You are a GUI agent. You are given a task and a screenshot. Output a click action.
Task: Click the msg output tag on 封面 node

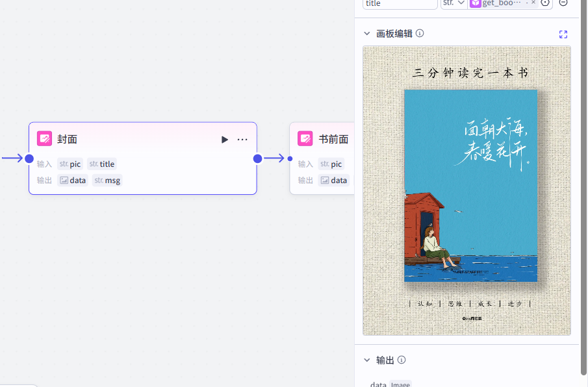[107, 181]
